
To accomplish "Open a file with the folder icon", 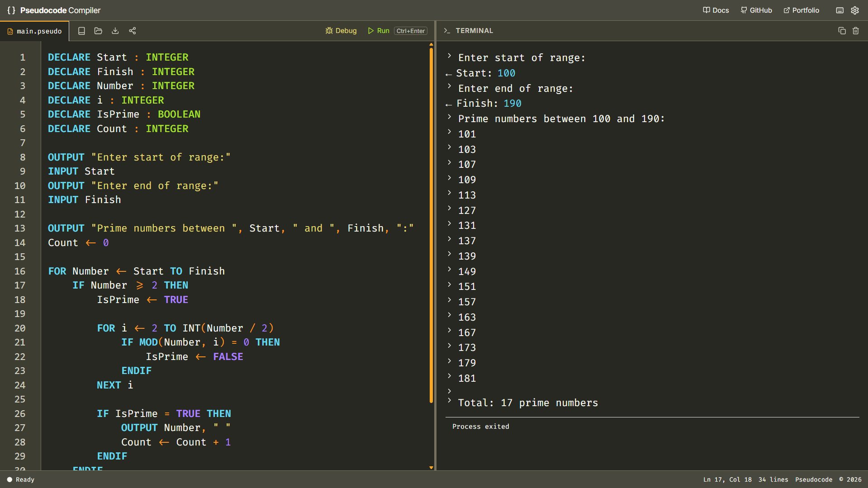I will point(98,31).
